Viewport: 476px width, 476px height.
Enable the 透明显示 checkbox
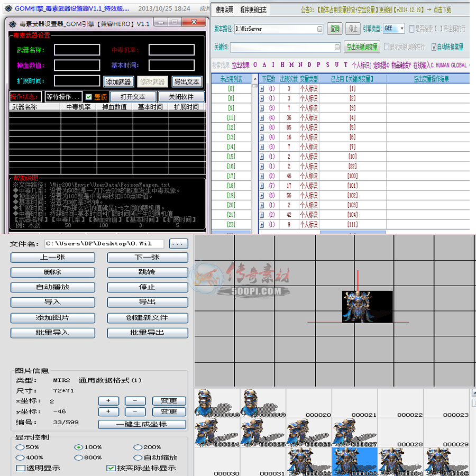tap(21, 468)
